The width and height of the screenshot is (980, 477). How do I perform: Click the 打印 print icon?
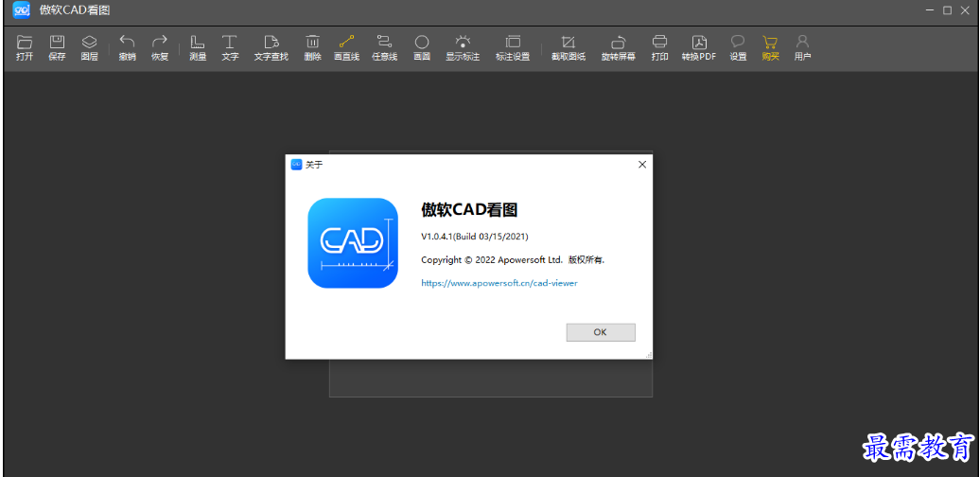coord(659,48)
